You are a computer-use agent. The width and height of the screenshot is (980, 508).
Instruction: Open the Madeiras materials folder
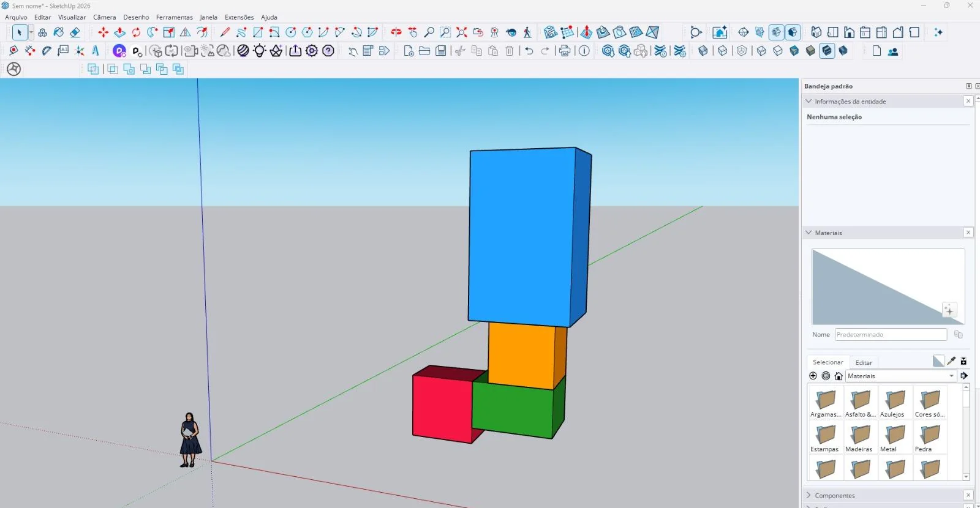[859, 437]
